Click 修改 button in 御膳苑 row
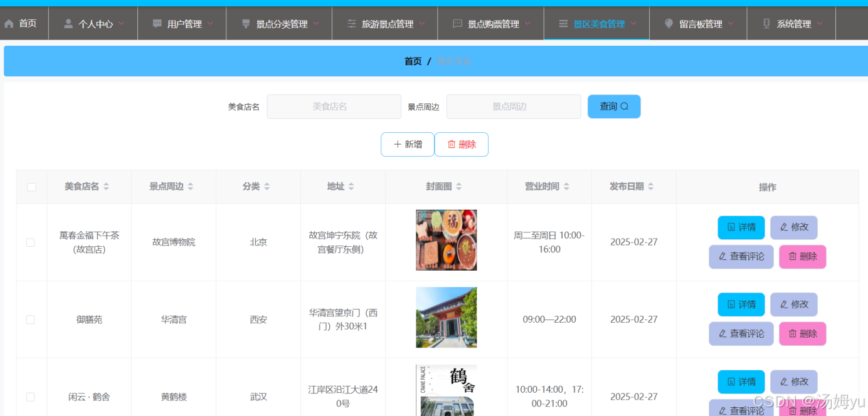The height and width of the screenshot is (416, 868). click(x=794, y=304)
